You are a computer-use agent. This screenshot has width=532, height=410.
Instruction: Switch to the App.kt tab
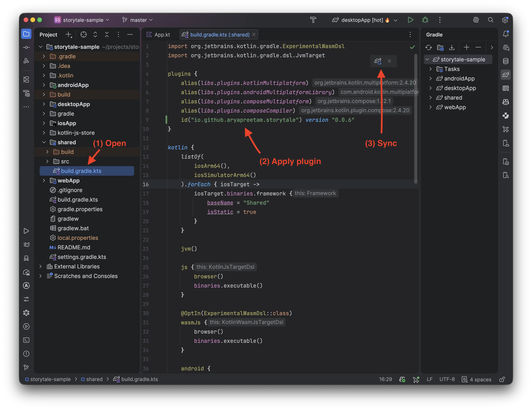point(158,35)
